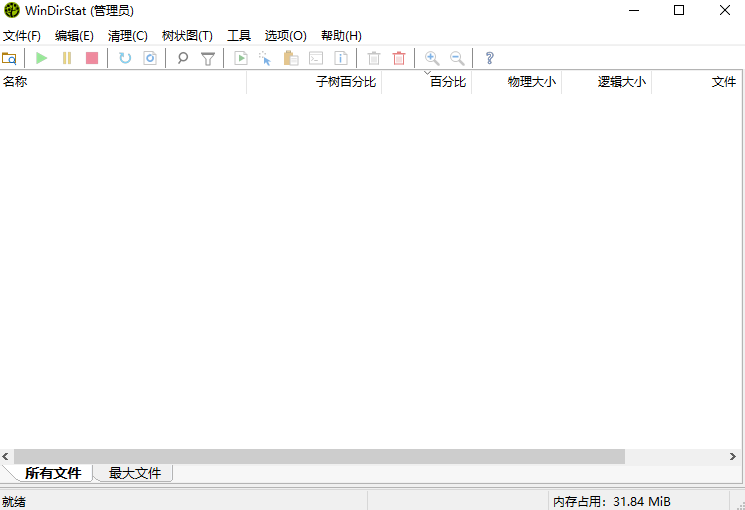Click the zoom out magnifier icon
This screenshot has width=745, height=510.
pyautogui.click(x=457, y=58)
